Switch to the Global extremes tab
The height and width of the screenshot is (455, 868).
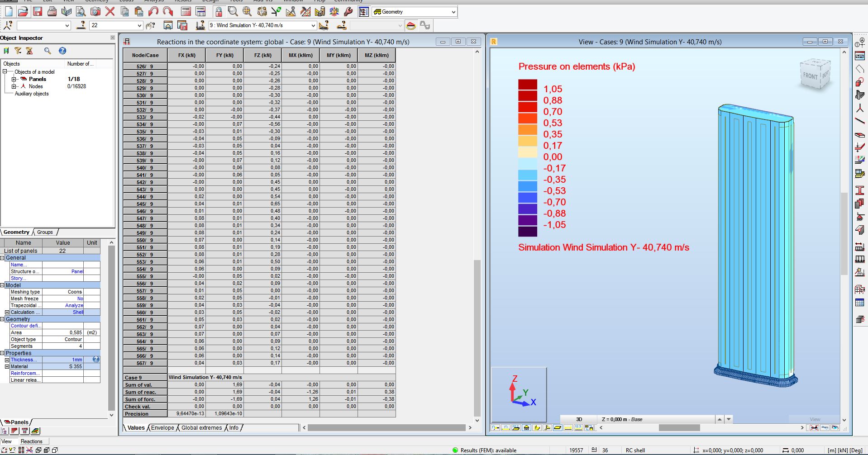pyautogui.click(x=201, y=428)
